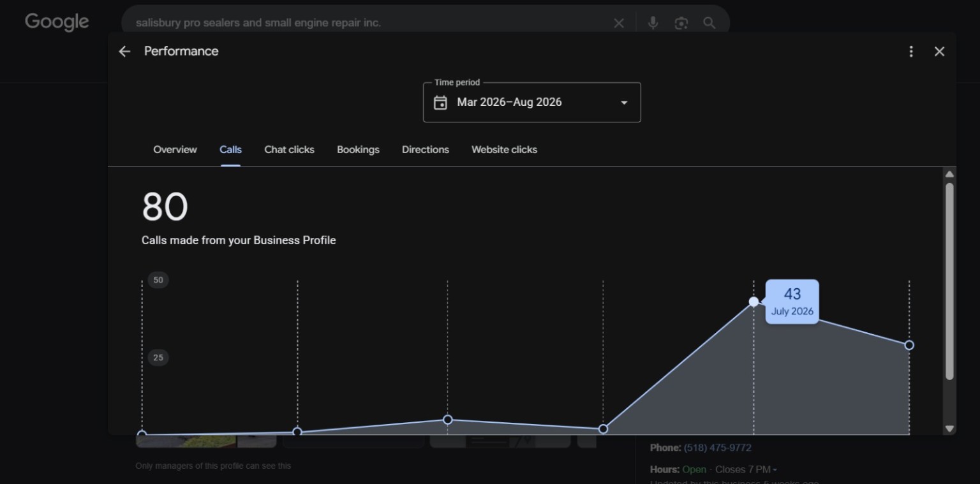
Task: Click the search input field
Action: (x=370, y=23)
